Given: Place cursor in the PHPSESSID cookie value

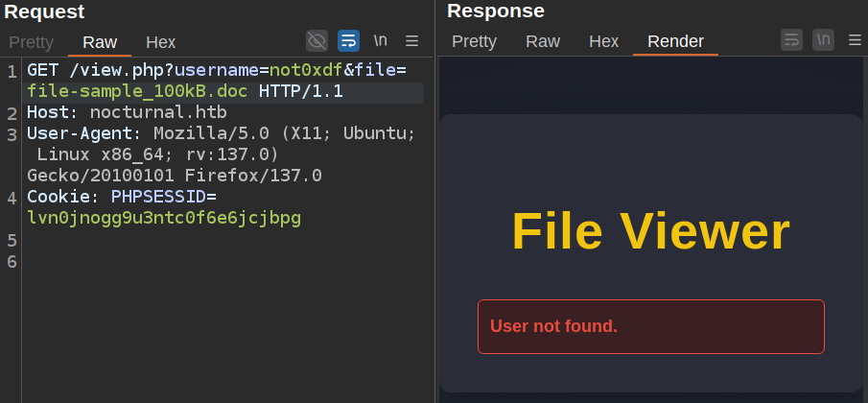Looking at the screenshot, I should (x=163, y=218).
